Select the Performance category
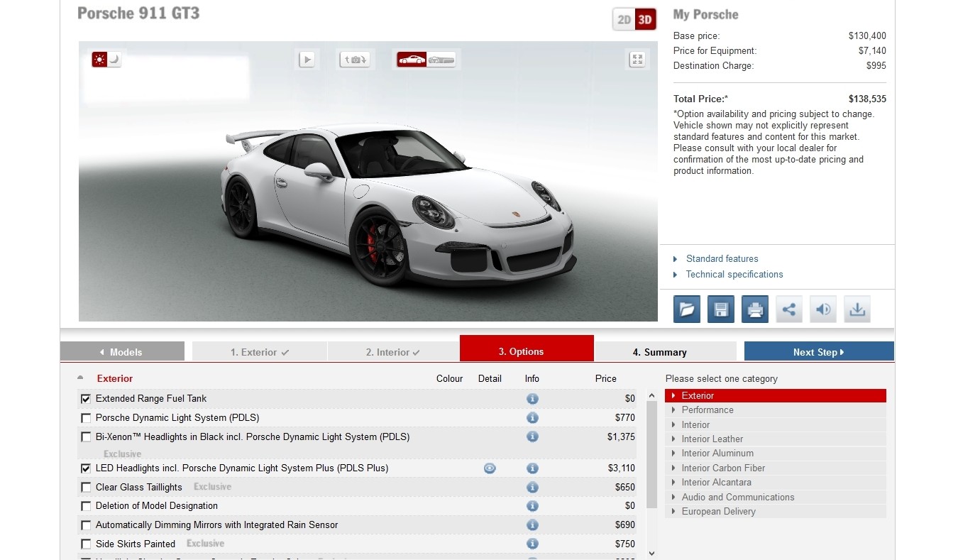Viewport: 980px width, 560px height. click(776, 410)
